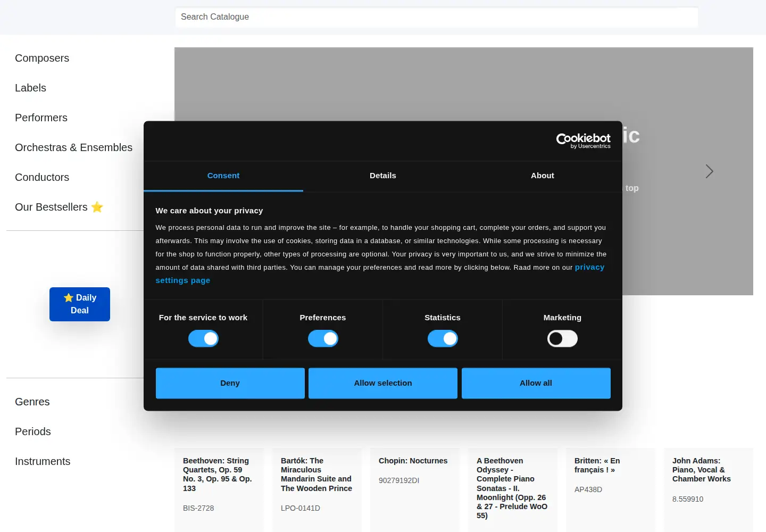The height and width of the screenshot is (532, 766).
Task: Select Orchestras & Ensembles
Action: [73, 147]
